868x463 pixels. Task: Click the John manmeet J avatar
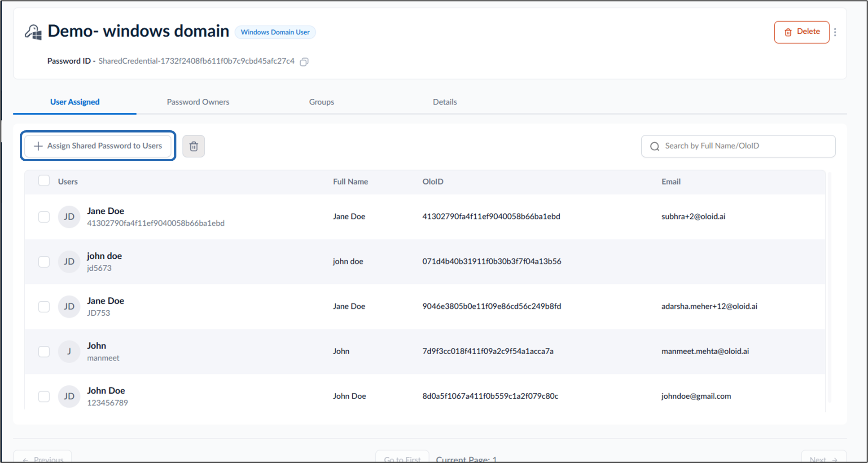pos(69,352)
